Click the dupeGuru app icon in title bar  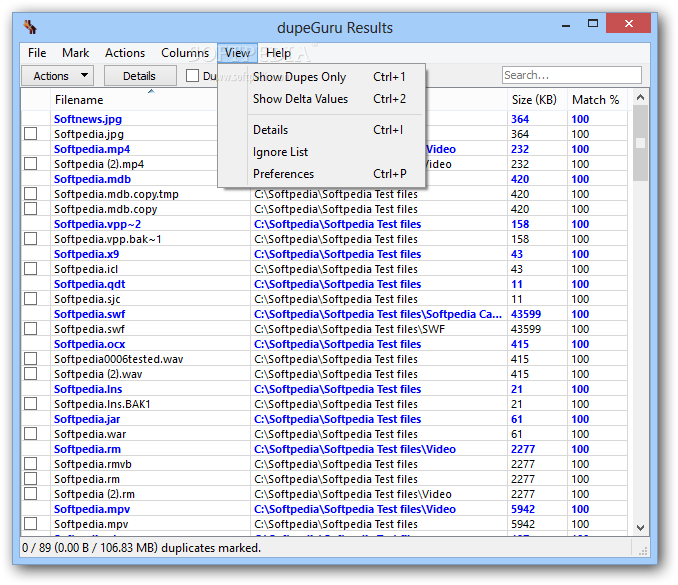pyautogui.click(x=30, y=27)
